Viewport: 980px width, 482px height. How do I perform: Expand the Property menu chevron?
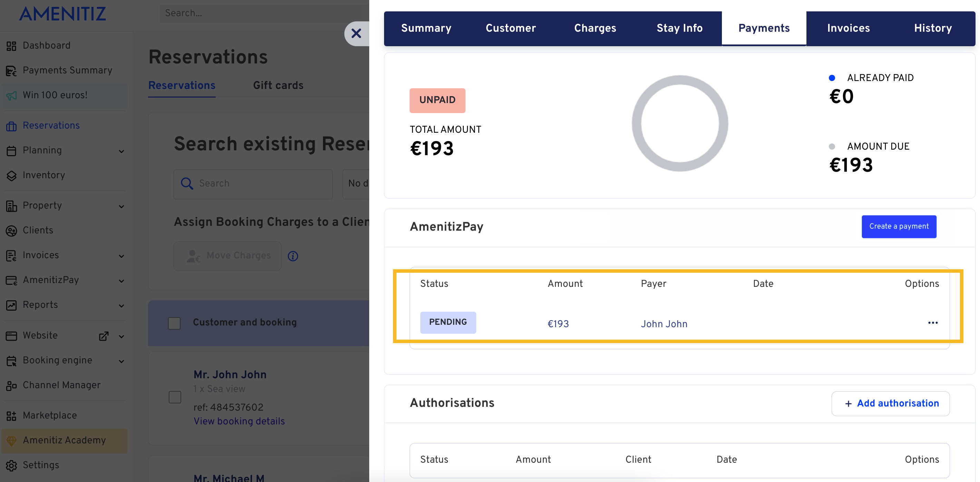121,207
